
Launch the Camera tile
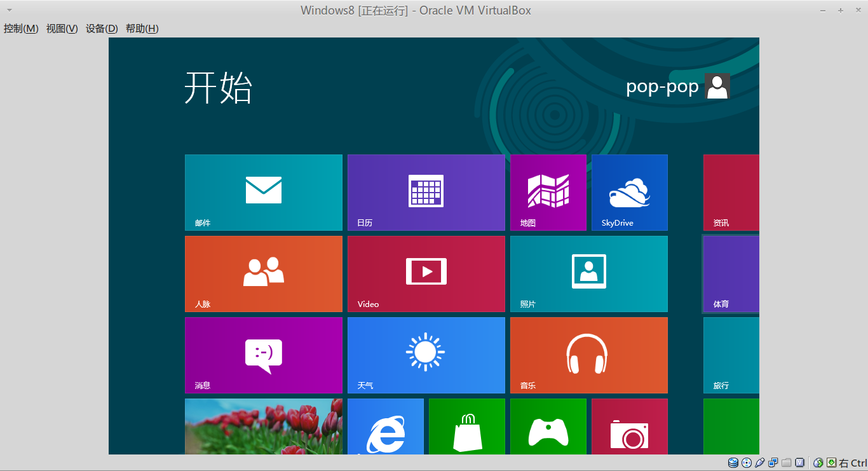pyautogui.click(x=630, y=427)
